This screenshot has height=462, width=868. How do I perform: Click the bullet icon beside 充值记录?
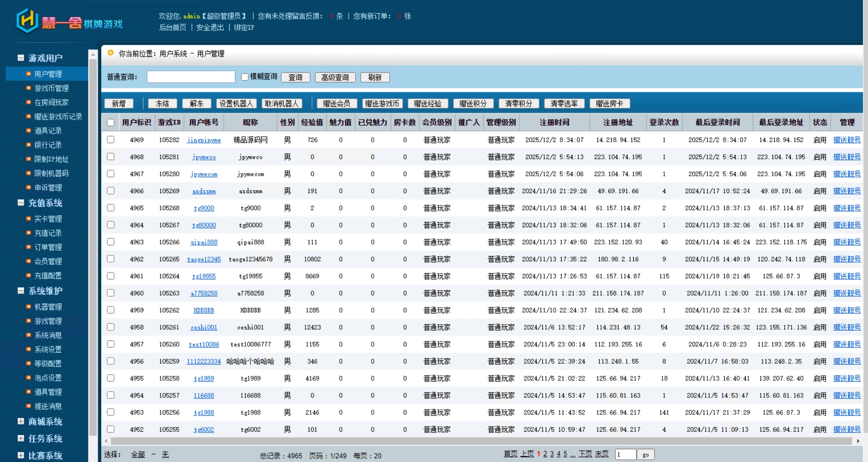pyautogui.click(x=29, y=233)
